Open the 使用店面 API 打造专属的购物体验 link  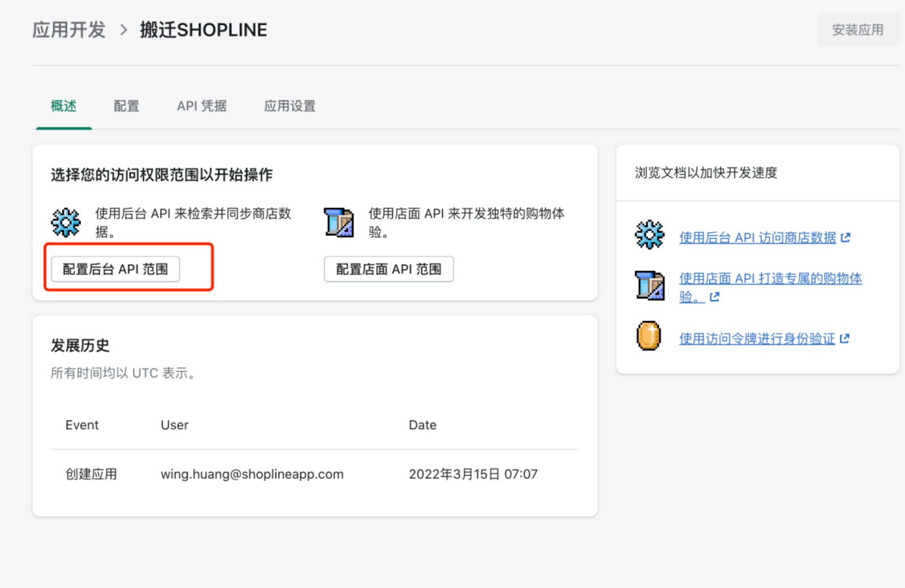(770, 279)
